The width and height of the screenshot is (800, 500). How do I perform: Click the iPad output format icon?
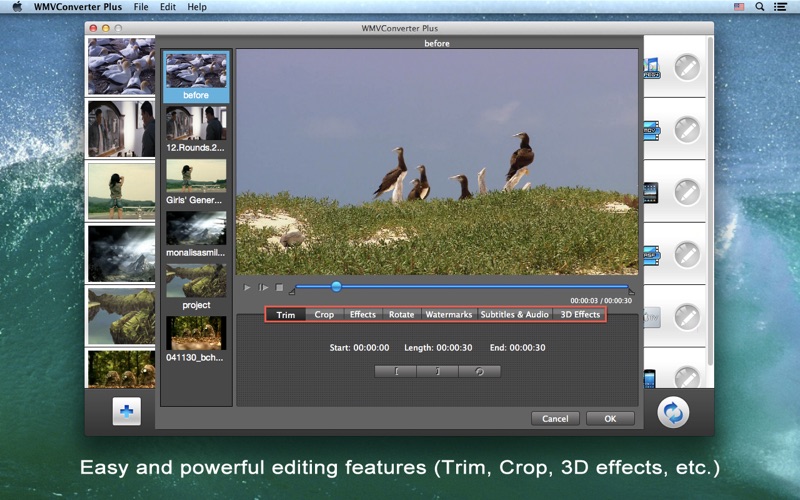pyautogui.click(x=651, y=193)
